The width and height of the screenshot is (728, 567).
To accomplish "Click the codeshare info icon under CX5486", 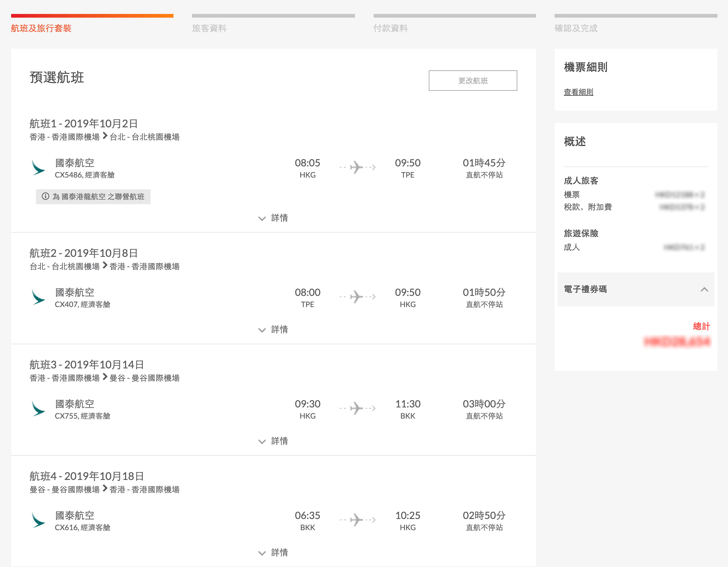I will 46,196.
